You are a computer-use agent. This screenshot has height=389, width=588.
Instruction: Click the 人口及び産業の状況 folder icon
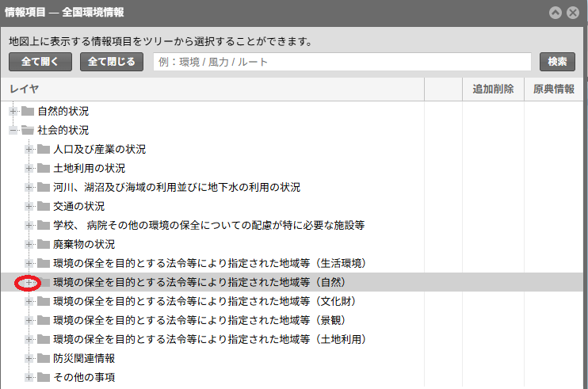coord(44,149)
